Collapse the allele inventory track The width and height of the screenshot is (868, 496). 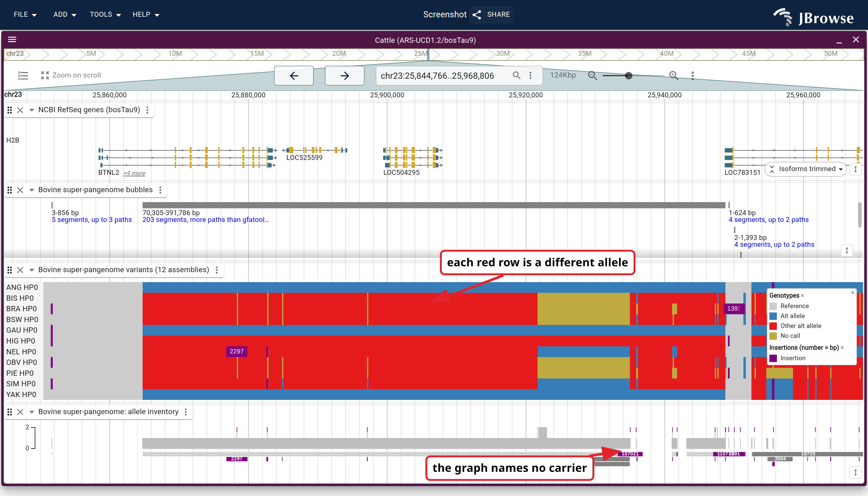pos(32,412)
